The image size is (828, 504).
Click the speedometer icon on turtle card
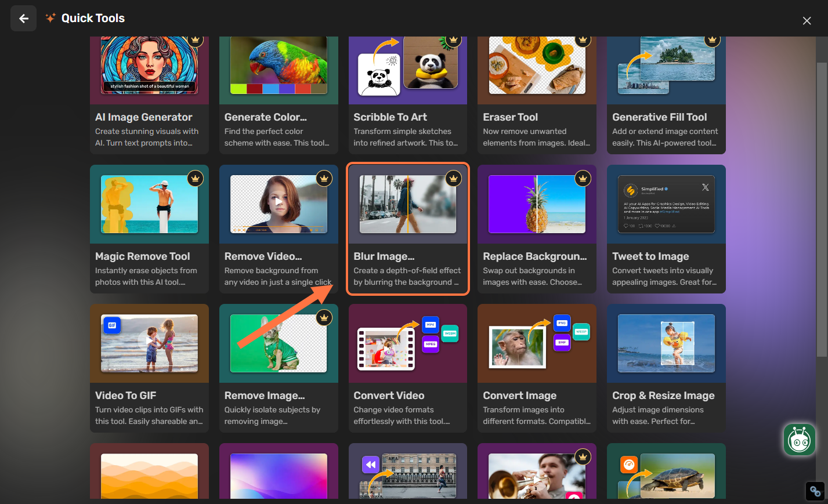(629, 465)
